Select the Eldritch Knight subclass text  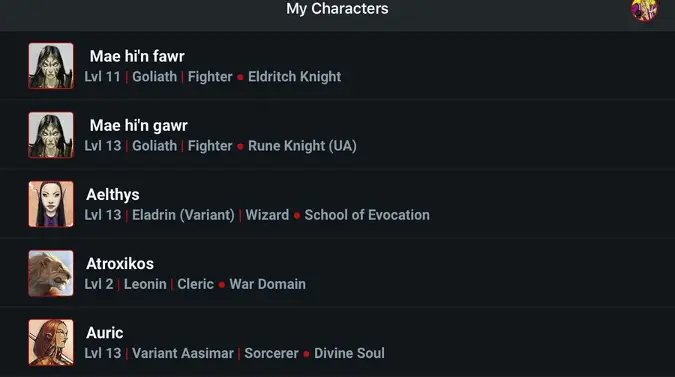tap(294, 77)
